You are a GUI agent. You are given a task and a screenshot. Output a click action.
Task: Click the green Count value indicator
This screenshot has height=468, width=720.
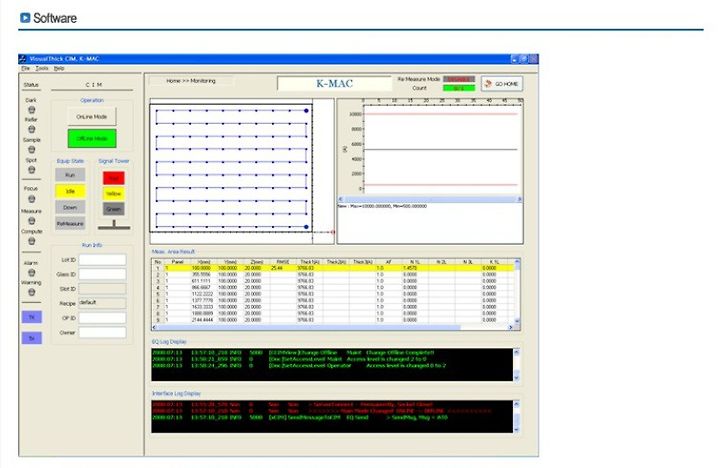pos(459,88)
